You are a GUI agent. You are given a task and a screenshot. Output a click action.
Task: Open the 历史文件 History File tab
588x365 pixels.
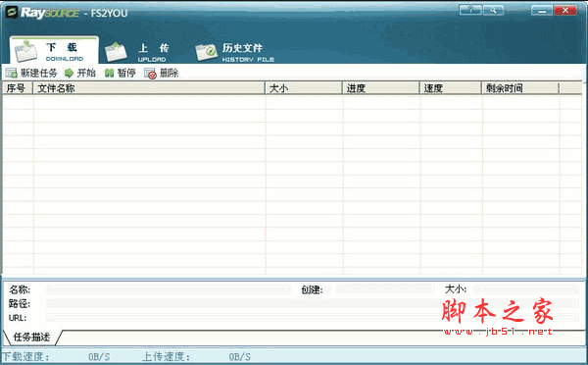[235, 53]
